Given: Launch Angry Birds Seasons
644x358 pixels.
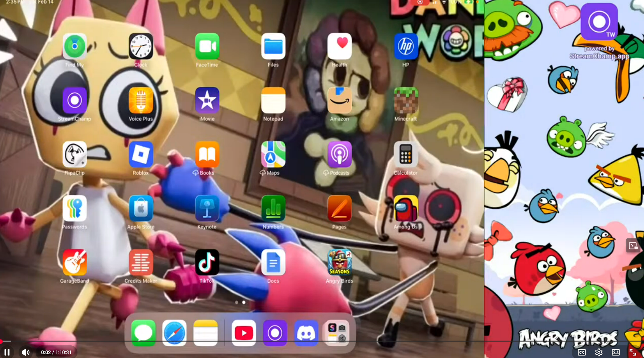Looking at the screenshot, I should pyautogui.click(x=339, y=262).
